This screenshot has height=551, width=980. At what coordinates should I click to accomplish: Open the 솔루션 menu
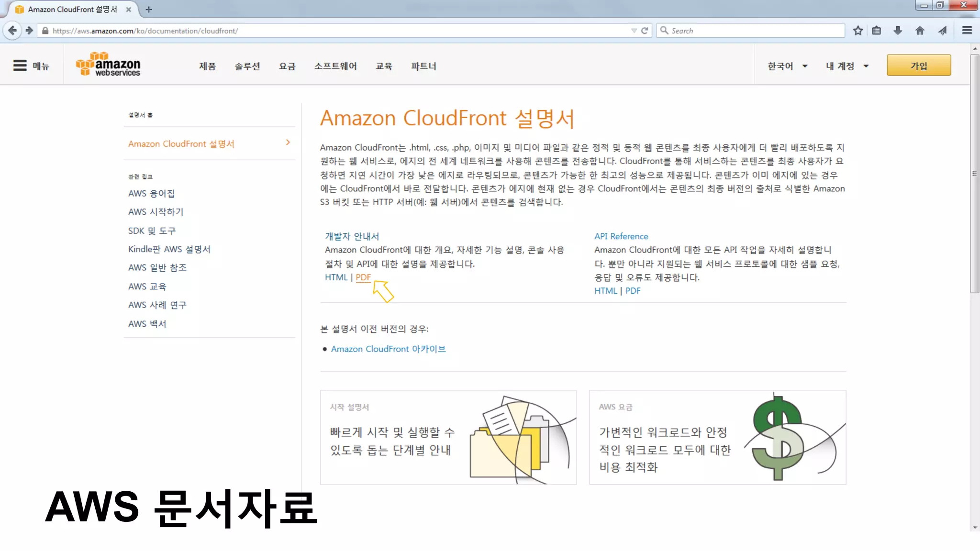point(247,66)
